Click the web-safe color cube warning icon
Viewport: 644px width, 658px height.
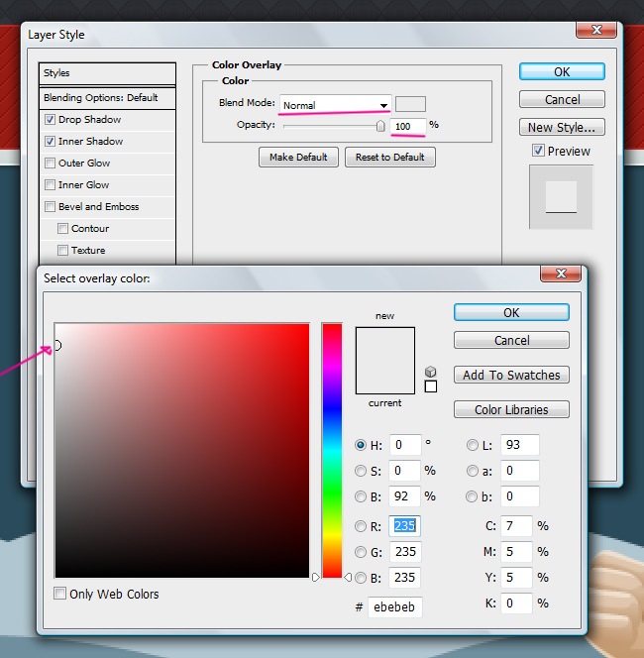430,372
